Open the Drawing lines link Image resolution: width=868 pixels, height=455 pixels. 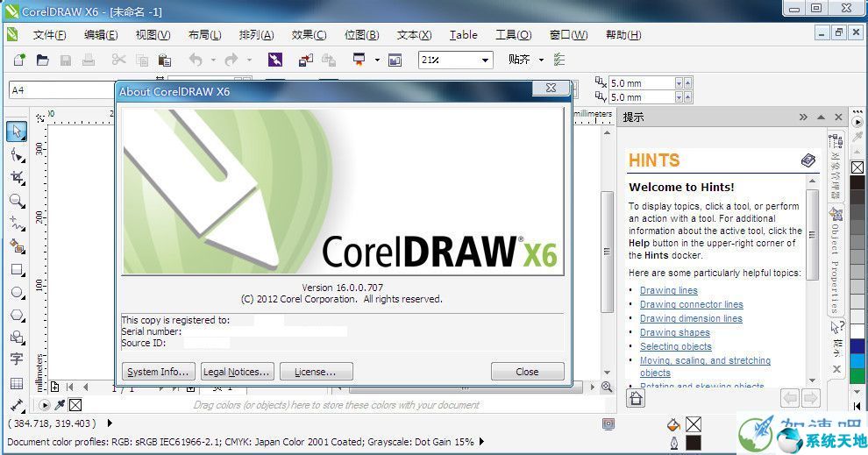coord(669,290)
